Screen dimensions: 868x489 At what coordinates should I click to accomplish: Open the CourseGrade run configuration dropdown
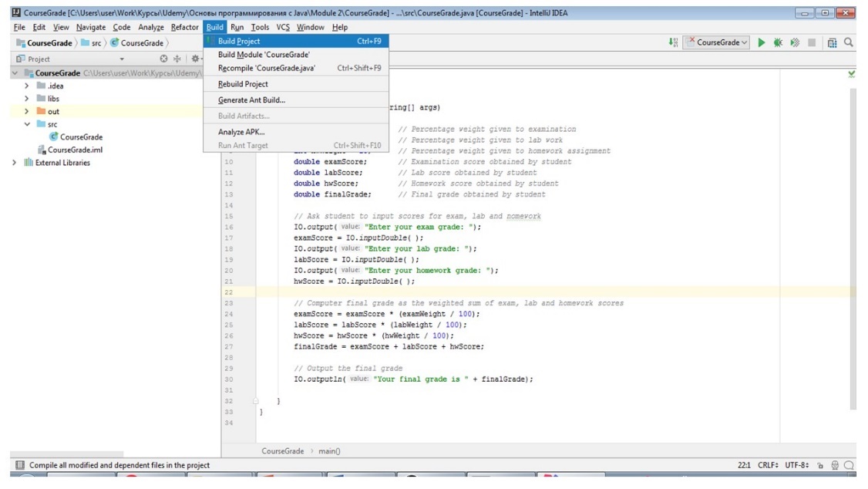718,42
